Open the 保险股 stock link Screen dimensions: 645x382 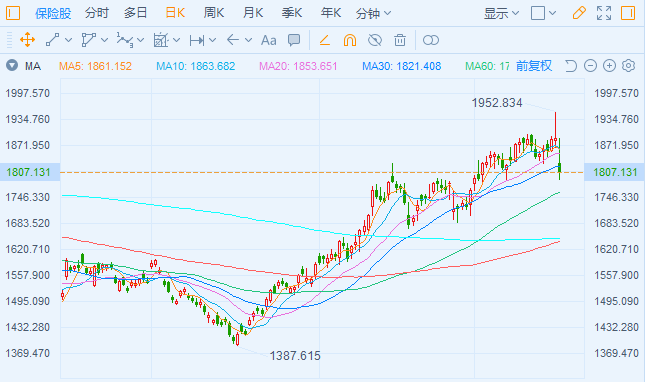pos(53,14)
